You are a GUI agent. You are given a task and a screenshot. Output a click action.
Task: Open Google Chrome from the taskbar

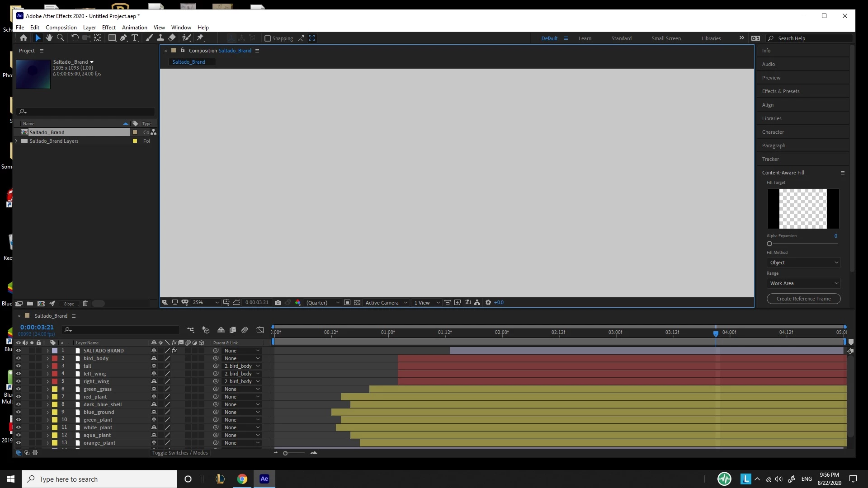tap(242, 479)
